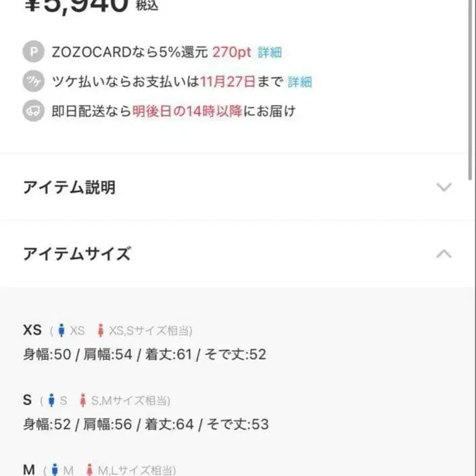Click the ZOZOCARD "P" points icon
The height and width of the screenshot is (476, 476).
(x=33, y=52)
